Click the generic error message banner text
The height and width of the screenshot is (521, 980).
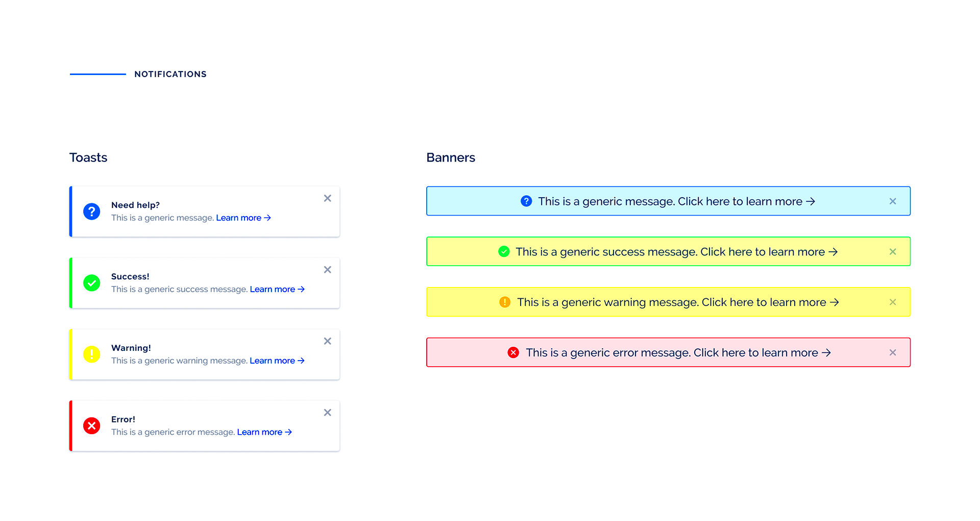coord(679,352)
